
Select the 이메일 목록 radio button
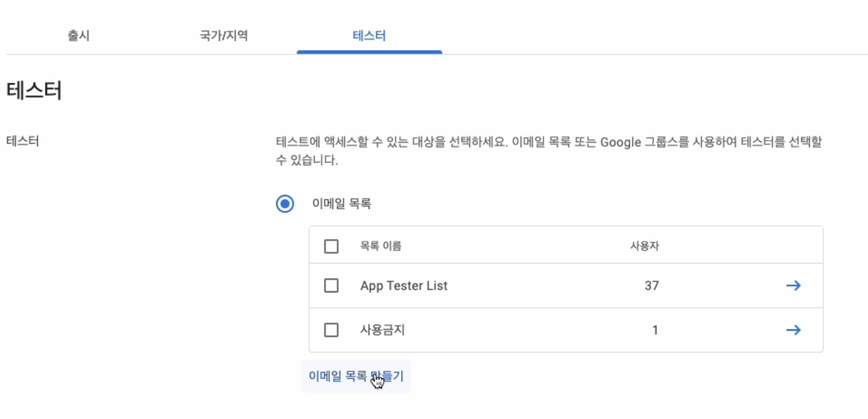pos(285,204)
